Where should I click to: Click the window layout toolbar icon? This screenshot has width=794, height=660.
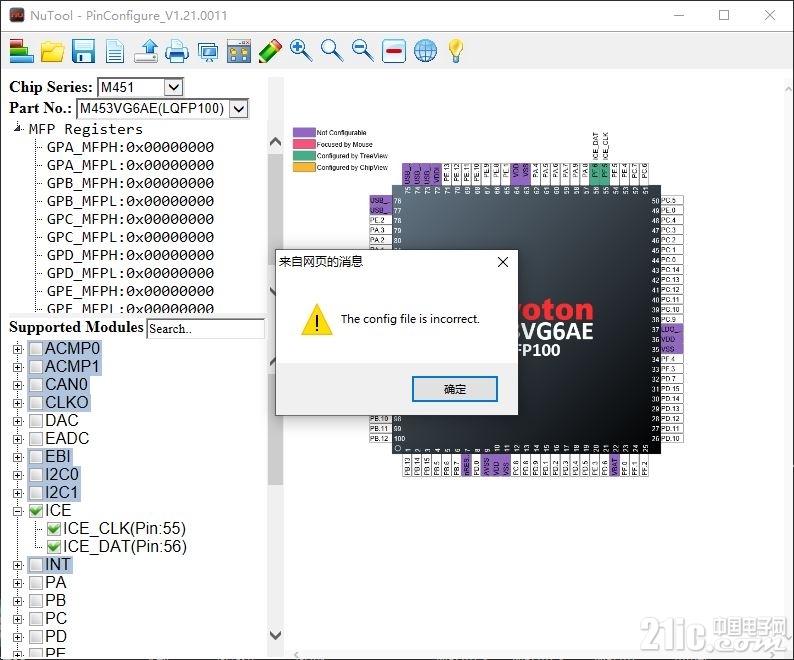pyautogui.click(x=239, y=51)
